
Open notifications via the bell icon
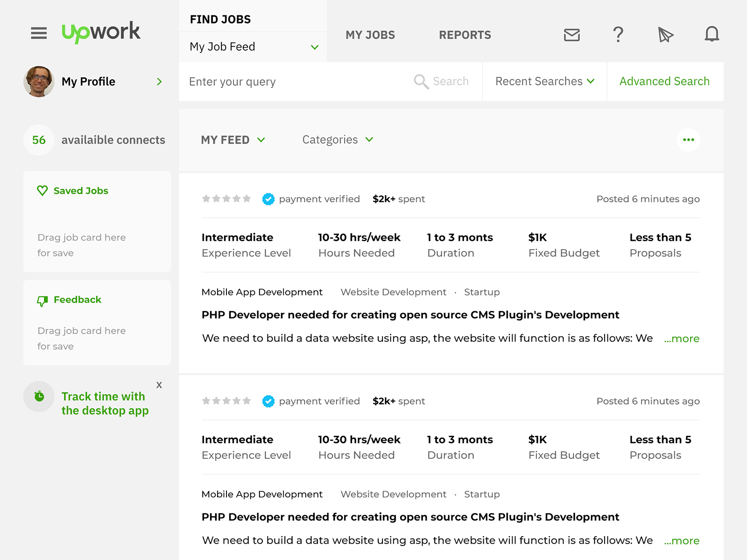(712, 35)
